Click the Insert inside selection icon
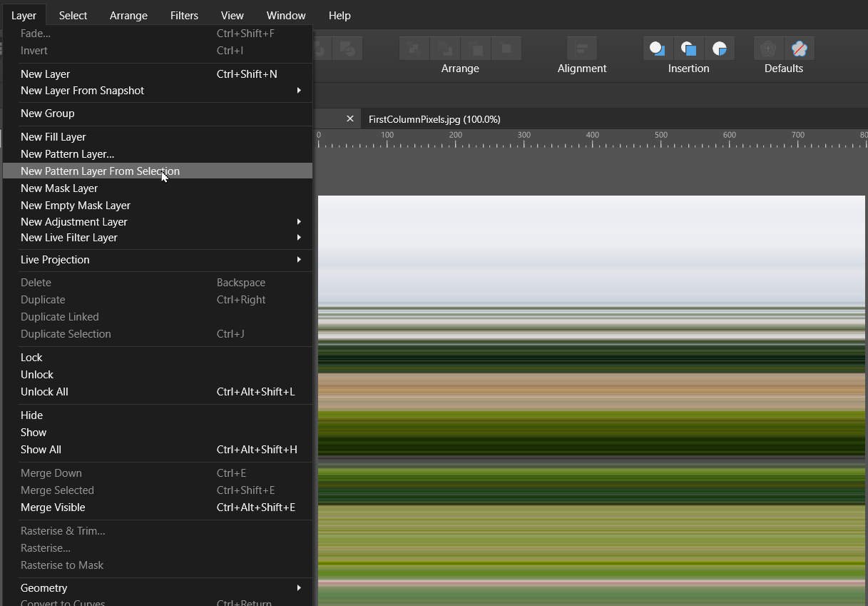This screenshot has height=606, width=868. [720, 49]
